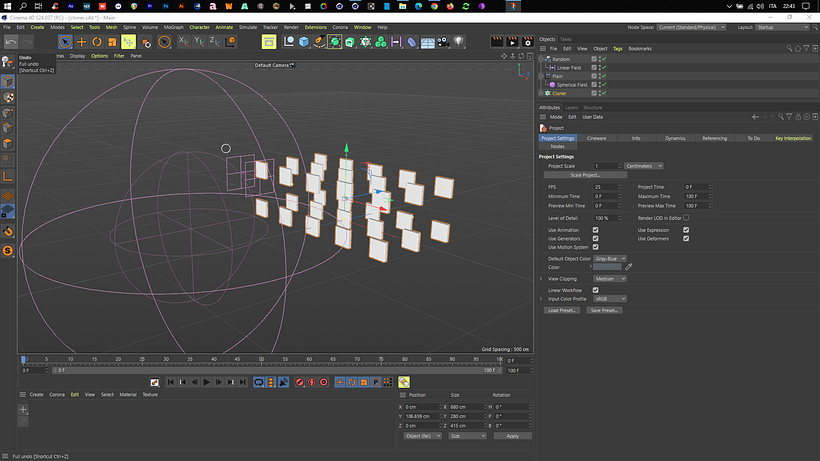Click the Undo arrow icon
Screen dimensions: 820x461
pos(11,42)
